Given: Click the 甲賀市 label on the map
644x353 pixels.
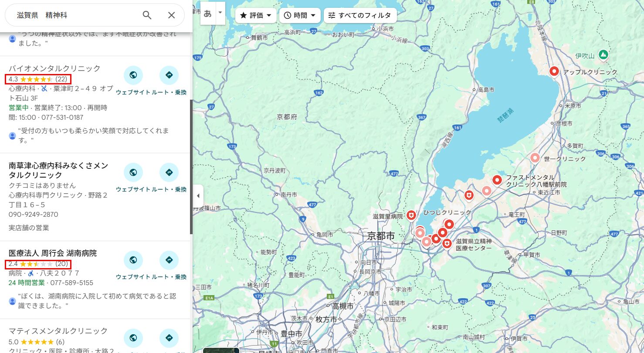Looking at the screenshot, I should (x=532, y=254).
